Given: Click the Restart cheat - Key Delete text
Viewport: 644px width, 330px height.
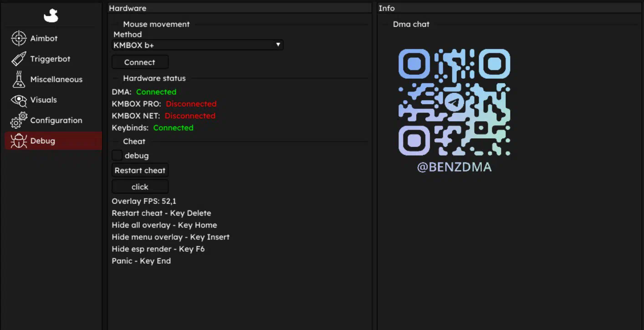Looking at the screenshot, I should point(161,213).
